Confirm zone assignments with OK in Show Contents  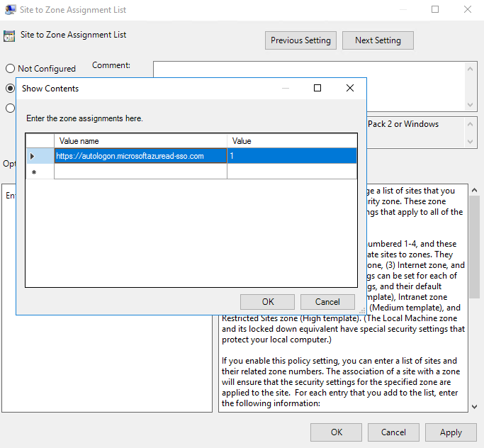tap(267, 302)
